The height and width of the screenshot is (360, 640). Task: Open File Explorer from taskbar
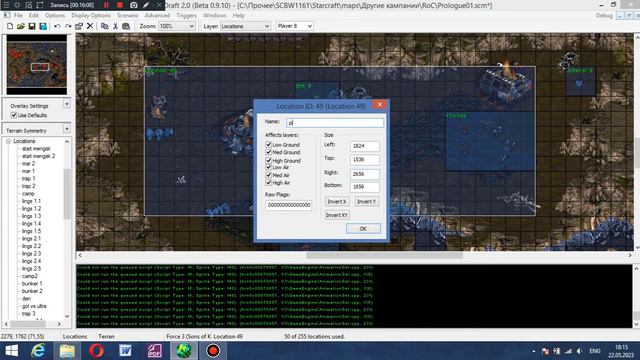click(x=67, y=351)
